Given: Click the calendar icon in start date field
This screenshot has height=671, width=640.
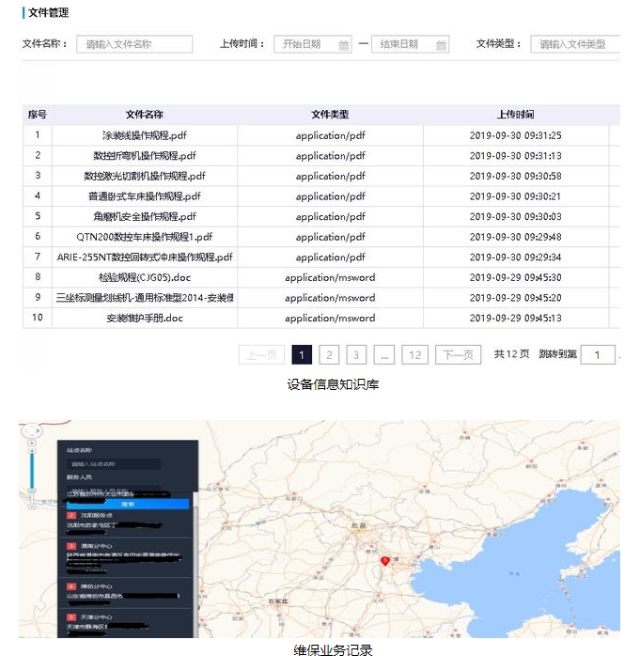Looking at the screenshot, I should point(344,45).
